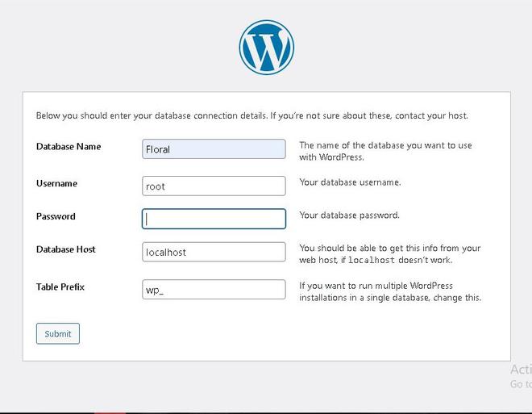Click the Table Prefix label
This screenshot has width=532, height=414.
[x=60, y=287]
